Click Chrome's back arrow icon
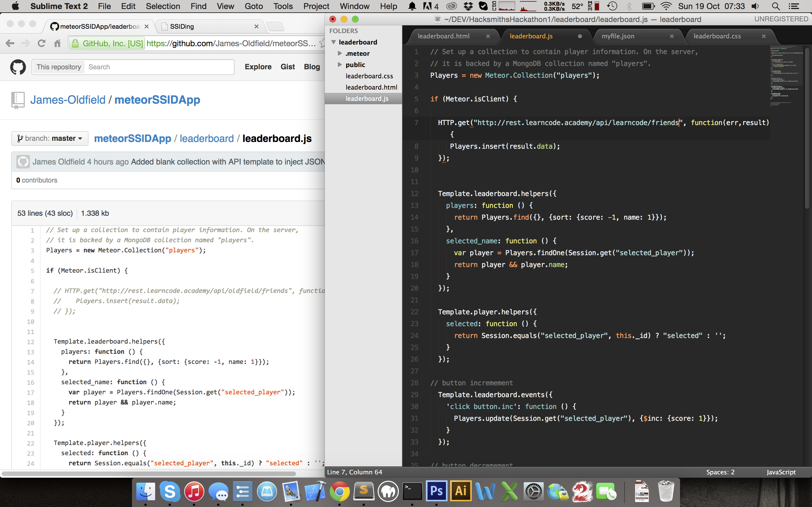 10,43
